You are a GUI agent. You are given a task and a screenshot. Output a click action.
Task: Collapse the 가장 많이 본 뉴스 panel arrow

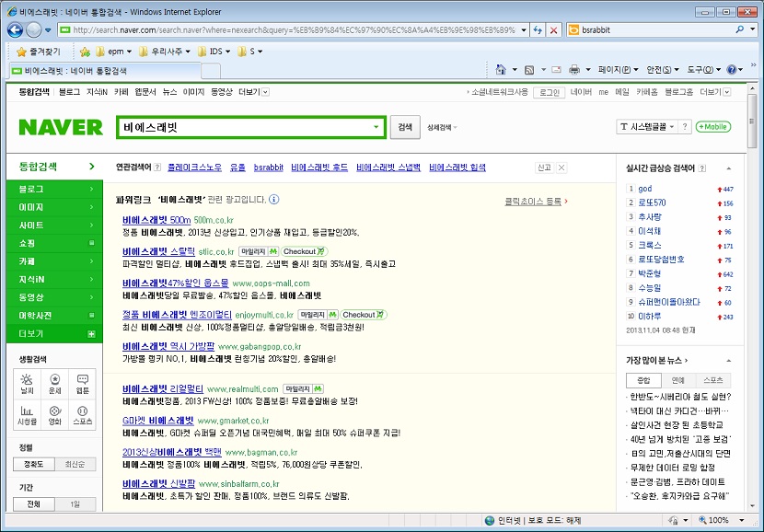click(x=728, y=361)
